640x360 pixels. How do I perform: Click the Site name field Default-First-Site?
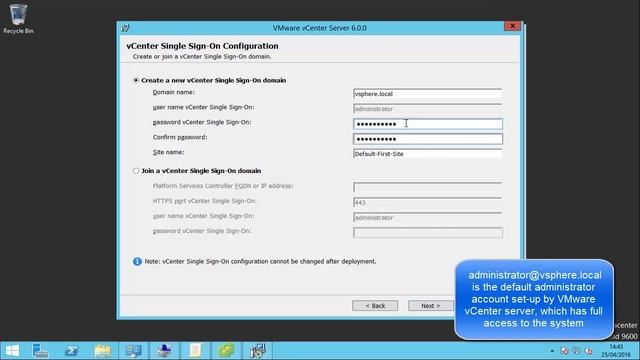click(427, 154)
